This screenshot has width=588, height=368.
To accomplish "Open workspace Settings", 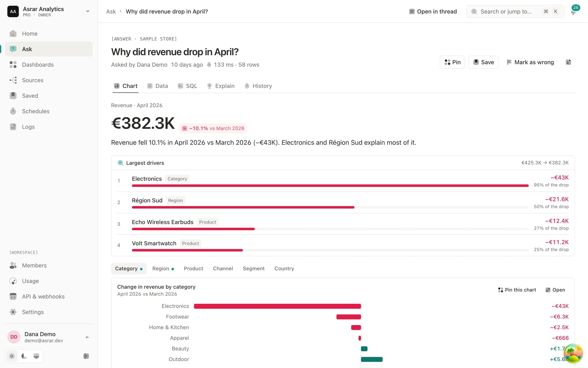I will click(49, 312).
